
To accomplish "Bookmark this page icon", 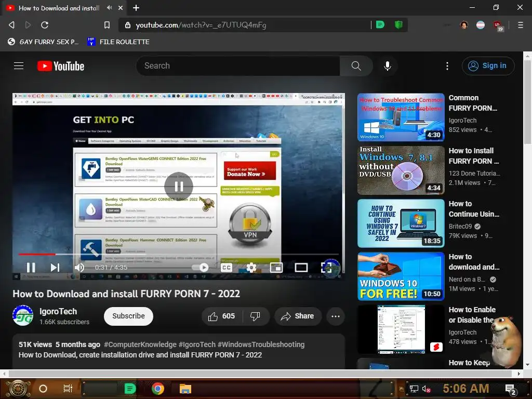I will pyautogui.click(x=107, y=25).
